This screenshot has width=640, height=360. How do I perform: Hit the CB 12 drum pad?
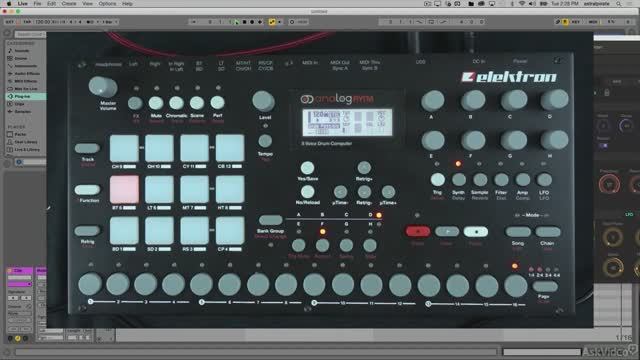pyautogui.click(x=230, y=149)
